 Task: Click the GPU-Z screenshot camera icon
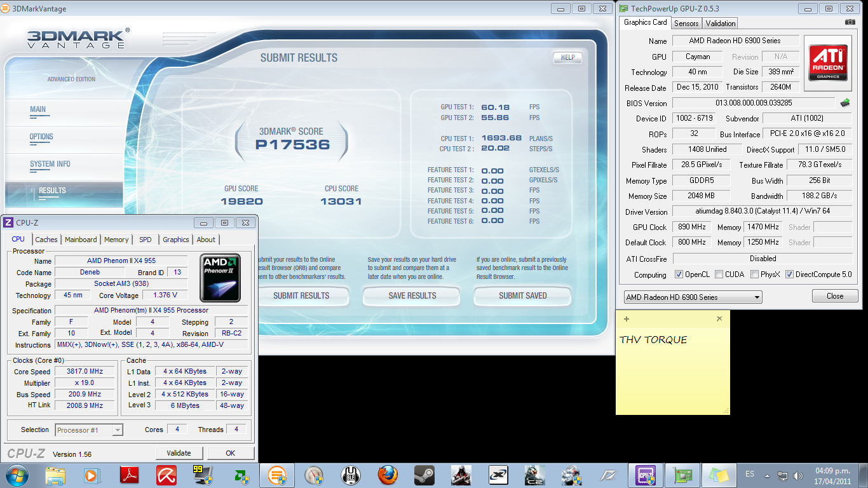(x=850, y=22)
